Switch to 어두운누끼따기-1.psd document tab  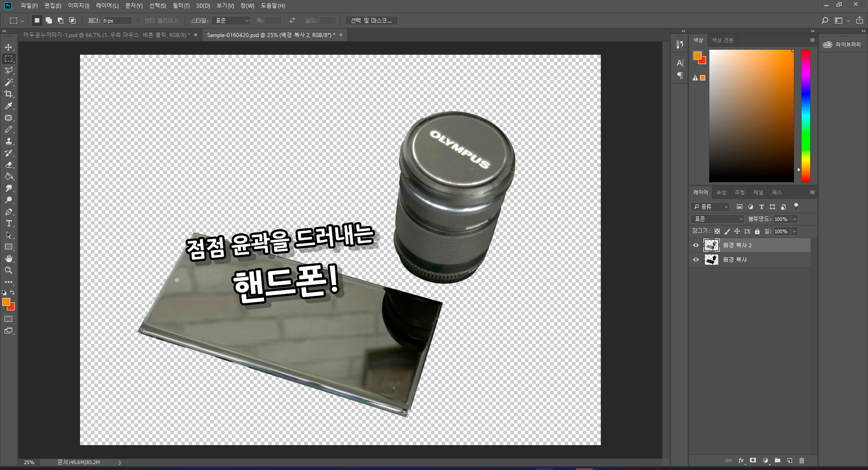point(107,35)
